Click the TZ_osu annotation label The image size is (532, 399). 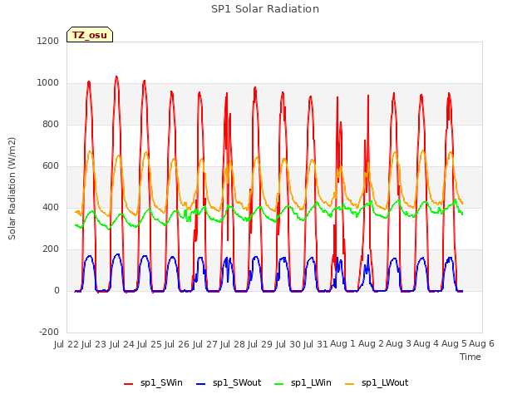[90, 35]
